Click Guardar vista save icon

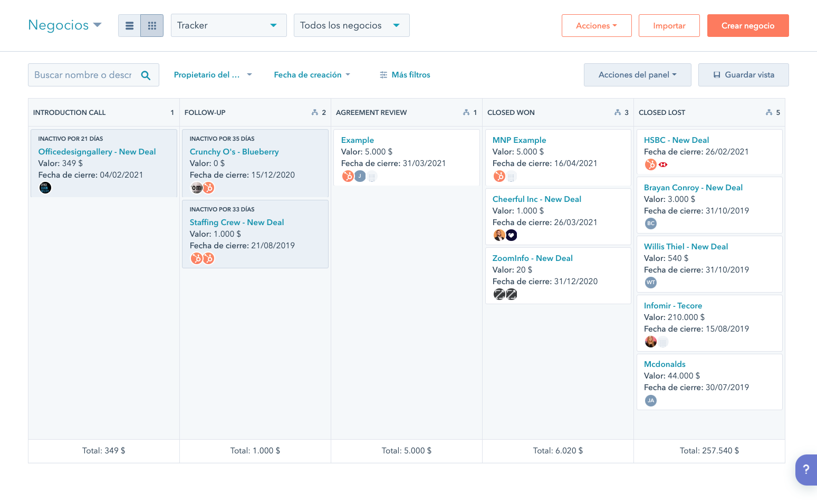click(x=717, y=75)
